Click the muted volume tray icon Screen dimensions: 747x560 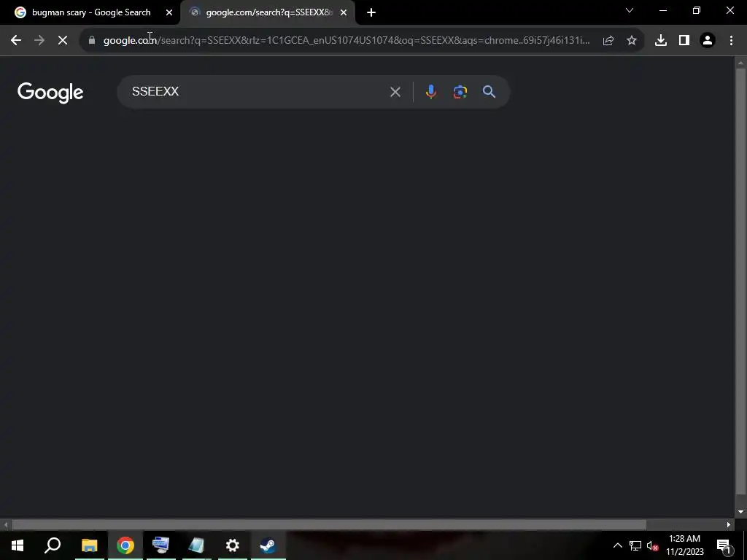pyautogui.click(x=652, y=545)
